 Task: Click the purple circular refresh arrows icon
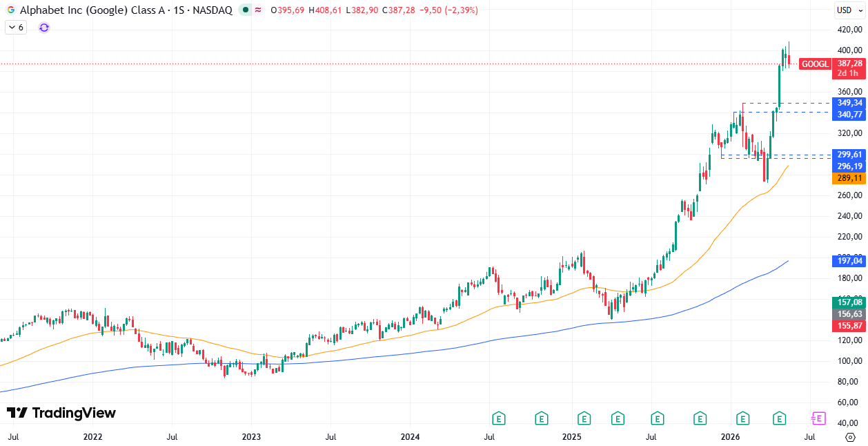(x=44, y=28)
